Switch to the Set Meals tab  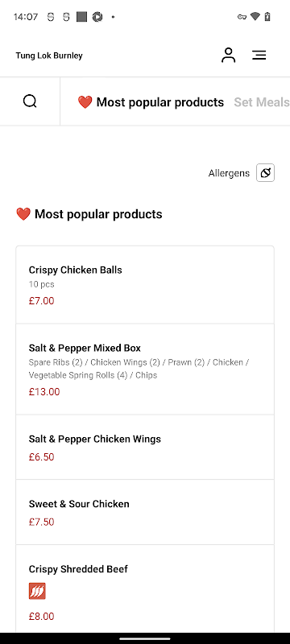262,102
